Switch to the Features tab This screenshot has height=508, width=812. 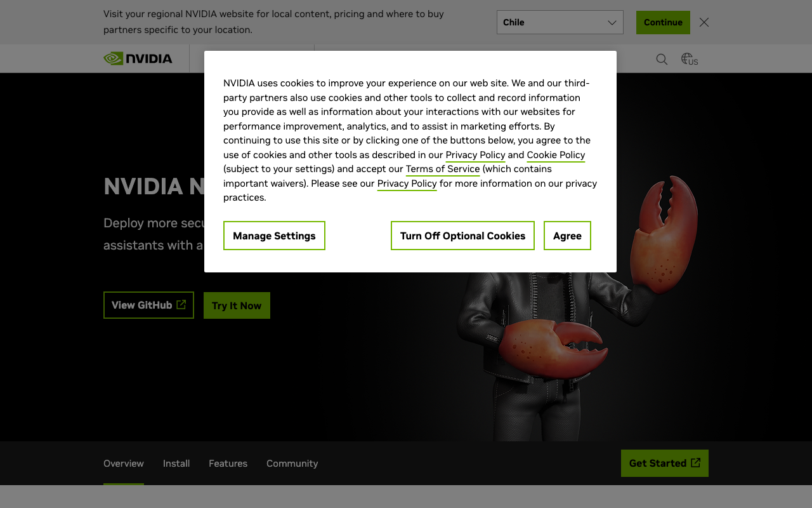click(228, 464)
